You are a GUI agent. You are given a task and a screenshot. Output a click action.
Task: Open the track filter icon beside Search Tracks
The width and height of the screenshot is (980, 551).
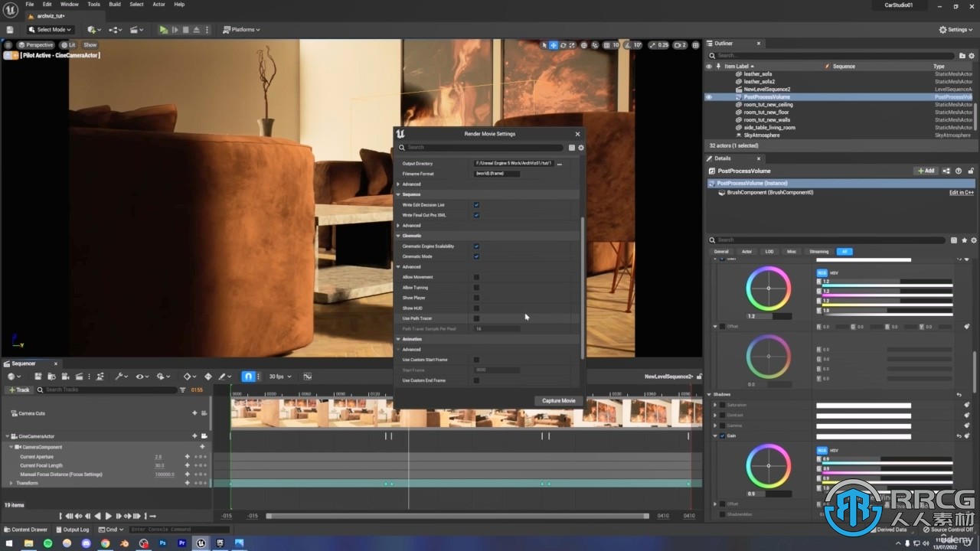click(x=182, y=390)
